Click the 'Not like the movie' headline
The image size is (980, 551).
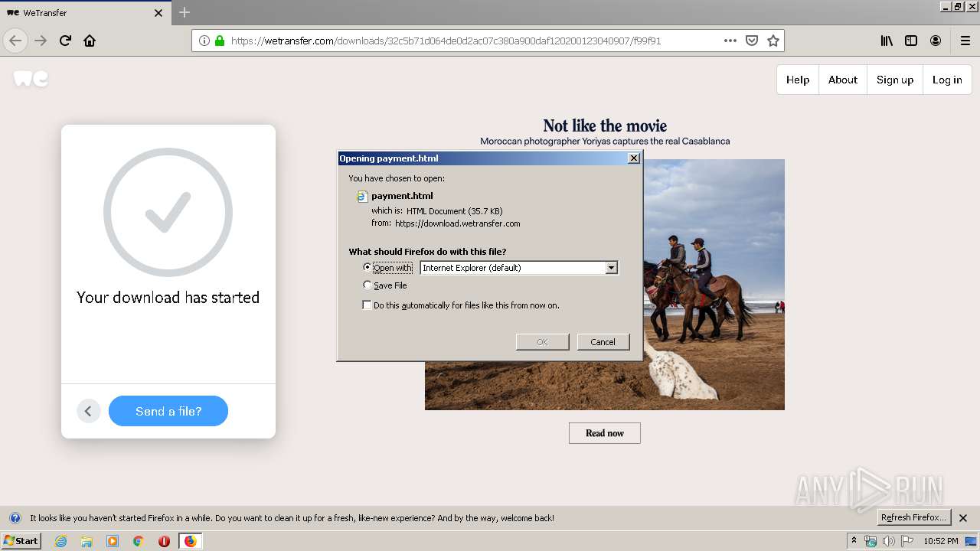click(605, 126)
